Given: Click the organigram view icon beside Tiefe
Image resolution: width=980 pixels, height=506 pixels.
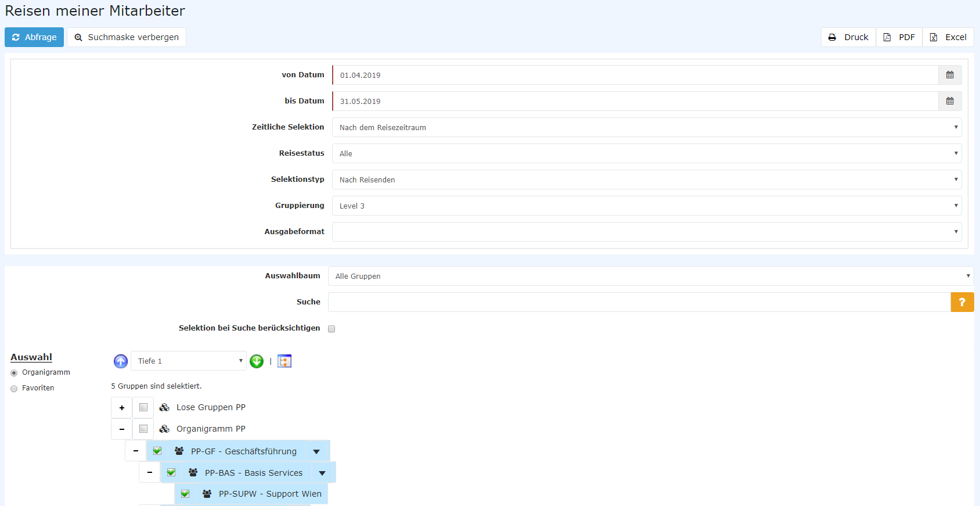Looking at the screenshot, I should 284,361.
